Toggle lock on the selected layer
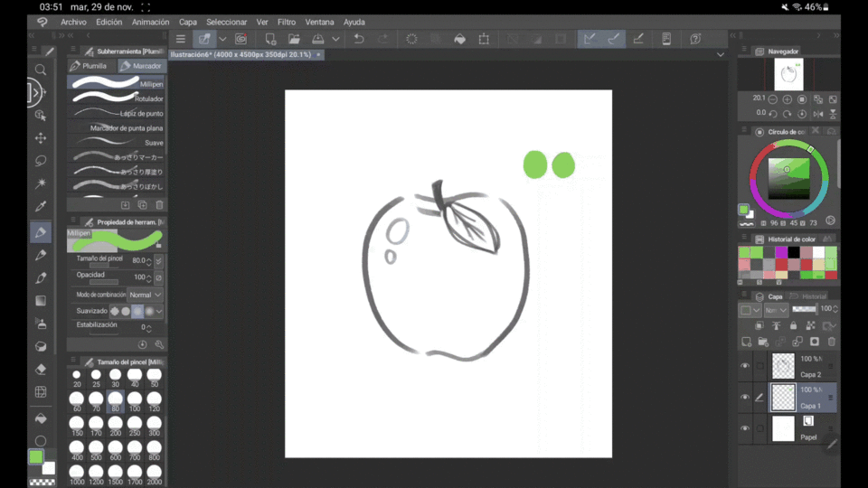 point(793,326)
